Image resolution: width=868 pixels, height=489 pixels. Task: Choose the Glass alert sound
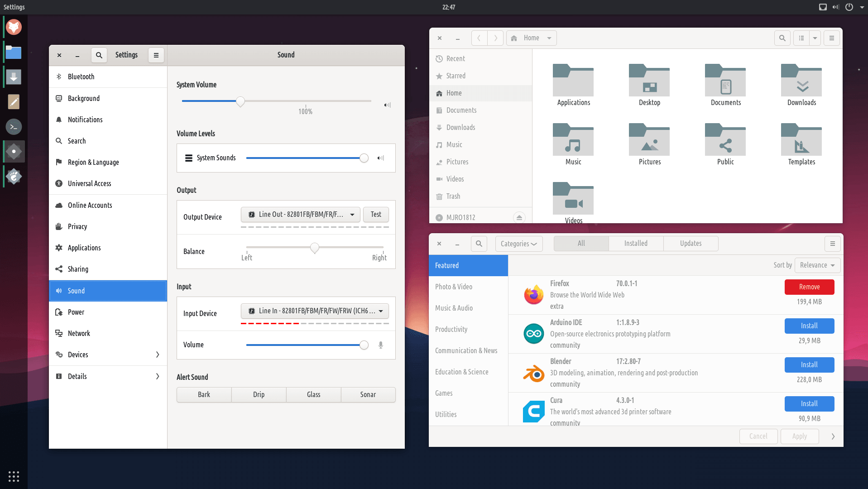[x=313, y=394]
